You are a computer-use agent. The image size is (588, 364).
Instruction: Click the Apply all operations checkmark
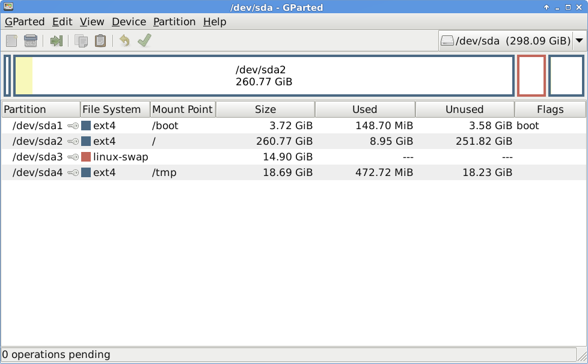point(144,40)
